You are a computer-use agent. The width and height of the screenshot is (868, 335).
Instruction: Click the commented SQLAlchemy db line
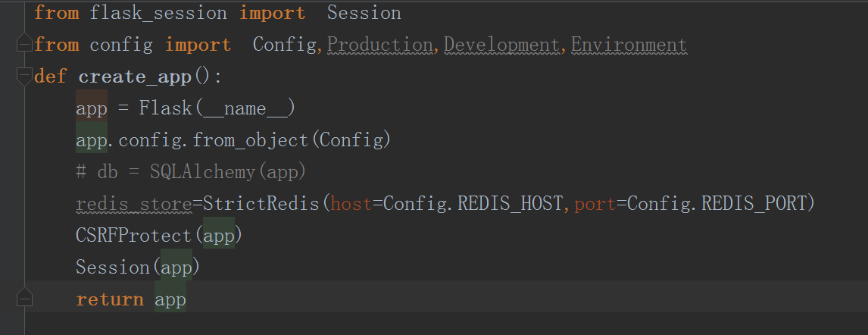pos(191,172)
